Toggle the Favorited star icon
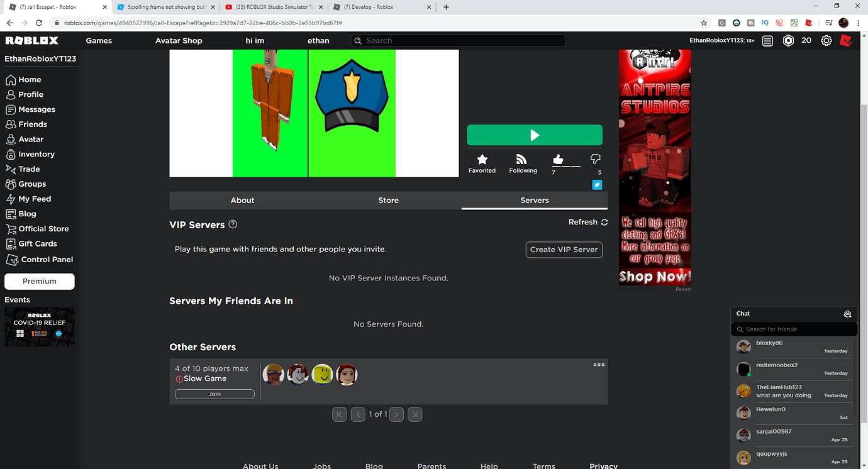The height and width of the screenshot is (469, 868). (x=482, y=160)
